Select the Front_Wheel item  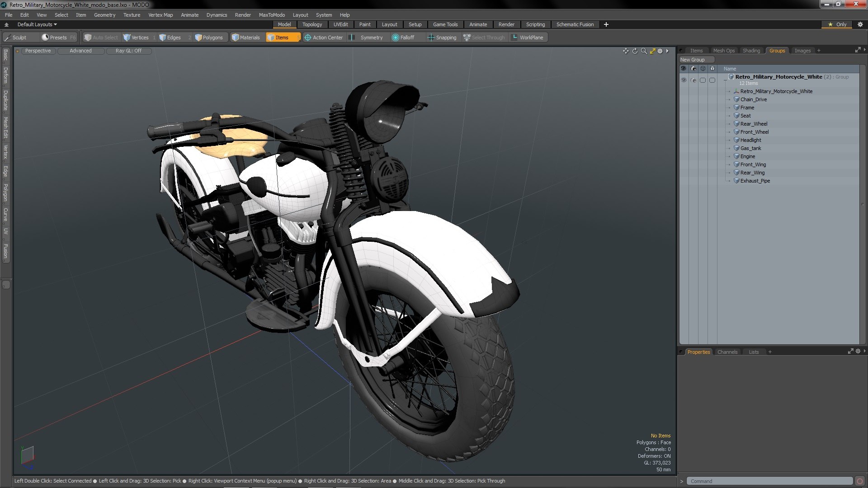(754, 132)
